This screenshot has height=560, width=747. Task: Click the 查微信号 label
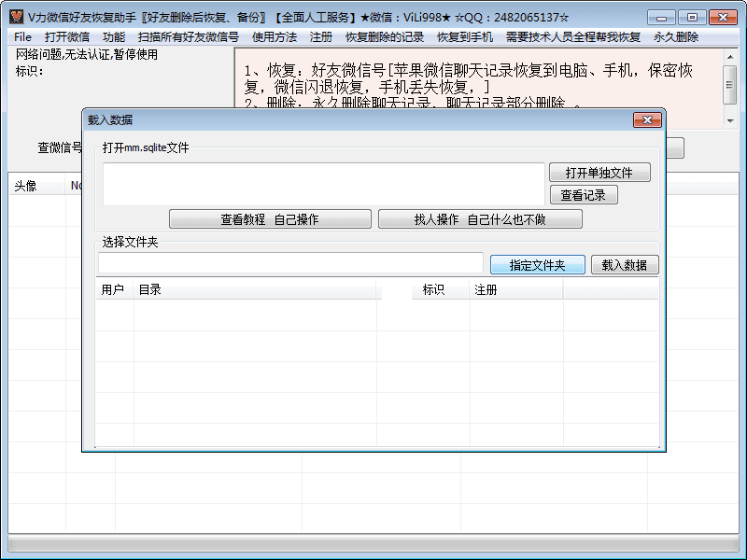60,147
